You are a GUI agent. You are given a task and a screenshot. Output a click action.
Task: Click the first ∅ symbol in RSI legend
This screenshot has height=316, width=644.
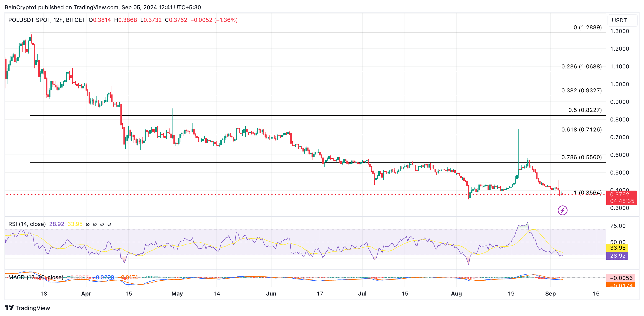pos(88,224)
